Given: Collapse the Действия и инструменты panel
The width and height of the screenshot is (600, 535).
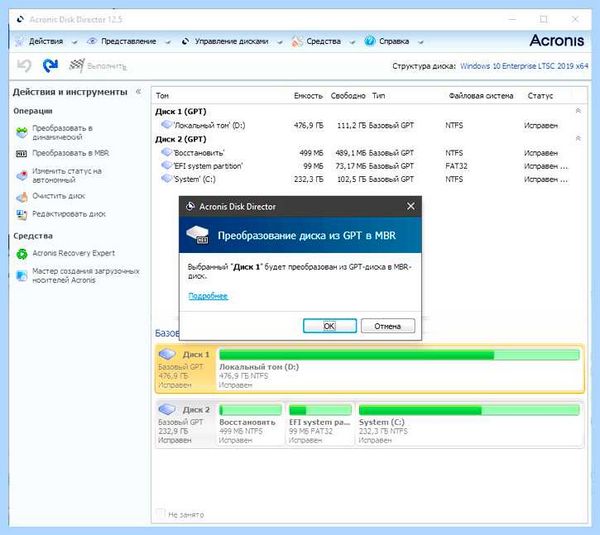Looking at the screenshot, I should pyautogui.click(x=139, y=91).
